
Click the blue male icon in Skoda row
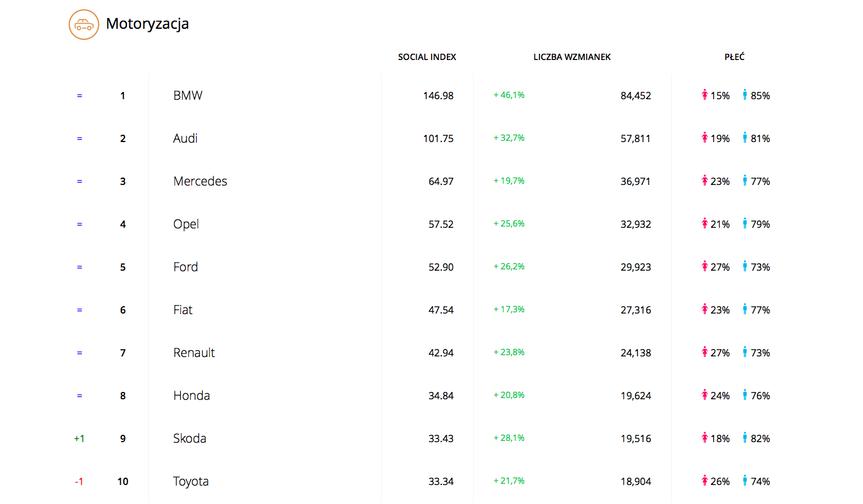(745, 438)
